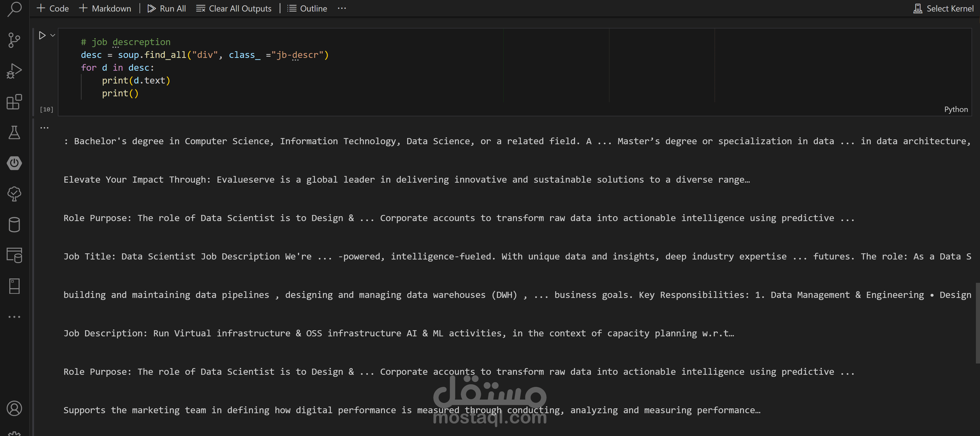Viewport: 980px width, 436px height.
Task: Open the database cylinder icon view
Action: [14, 224]
